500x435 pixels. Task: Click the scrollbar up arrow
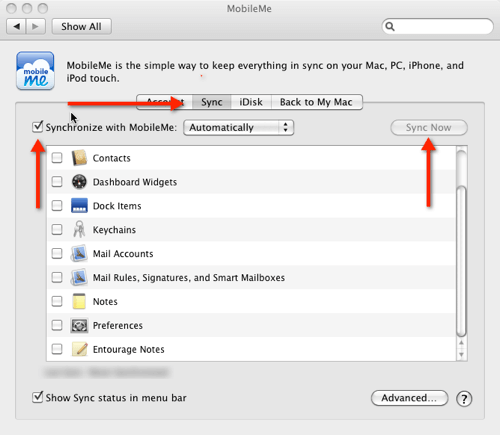click(461, 343)
